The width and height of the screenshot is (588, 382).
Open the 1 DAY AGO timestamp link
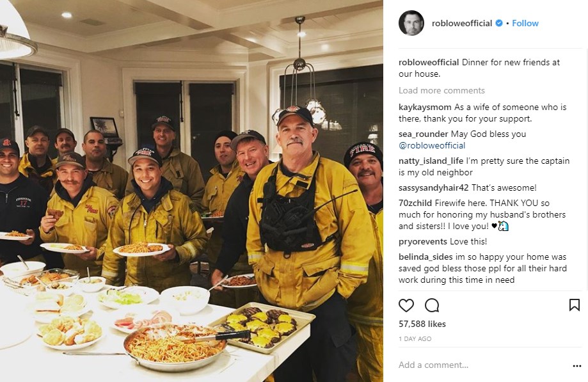[415, 339]
